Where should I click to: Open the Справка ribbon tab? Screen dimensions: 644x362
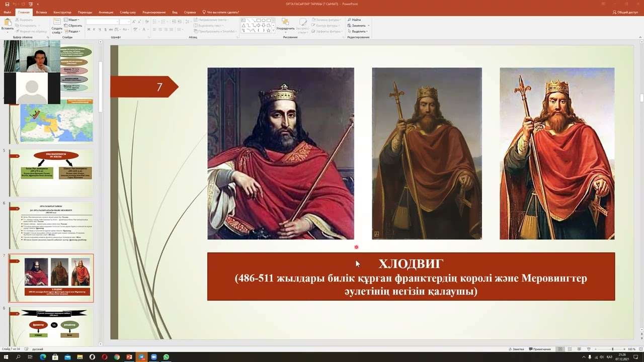(190, 12)
